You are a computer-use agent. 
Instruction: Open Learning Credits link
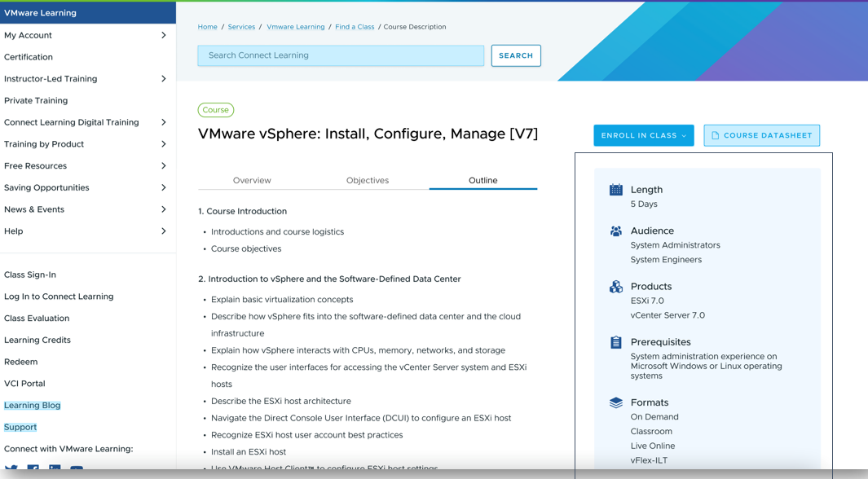click(x=37, y=341)
